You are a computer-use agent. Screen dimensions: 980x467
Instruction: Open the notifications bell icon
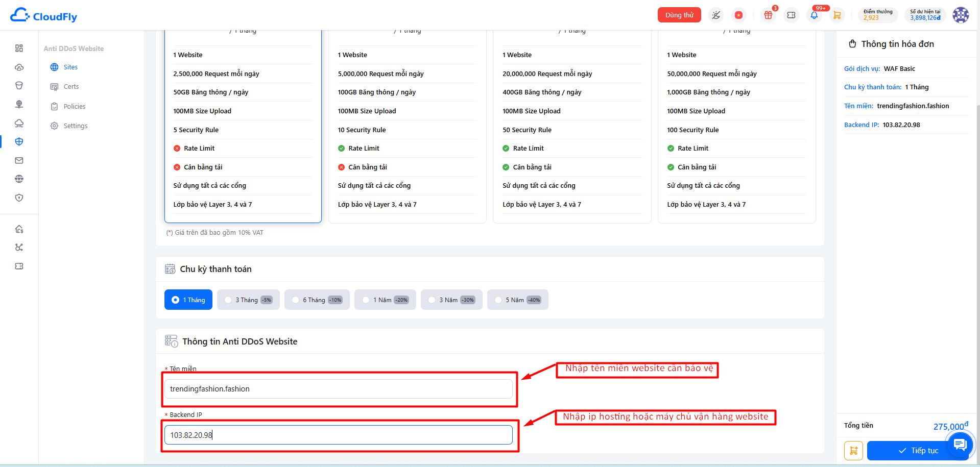(x=814, y=15)
